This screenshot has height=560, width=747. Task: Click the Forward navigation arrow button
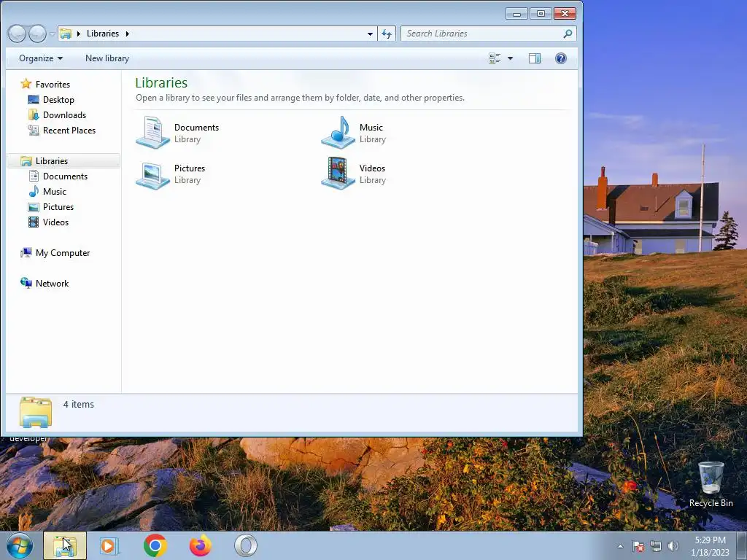[37, 34]
